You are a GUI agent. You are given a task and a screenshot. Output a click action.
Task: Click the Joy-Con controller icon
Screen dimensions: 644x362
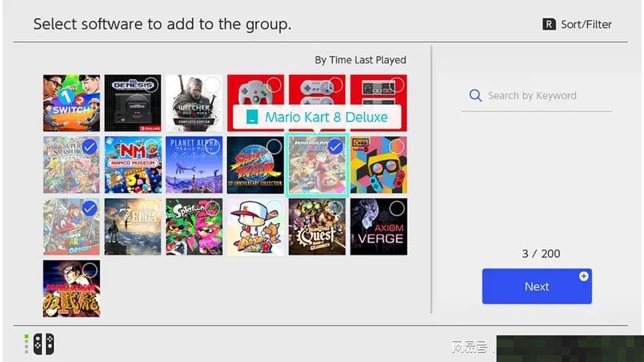43,344
